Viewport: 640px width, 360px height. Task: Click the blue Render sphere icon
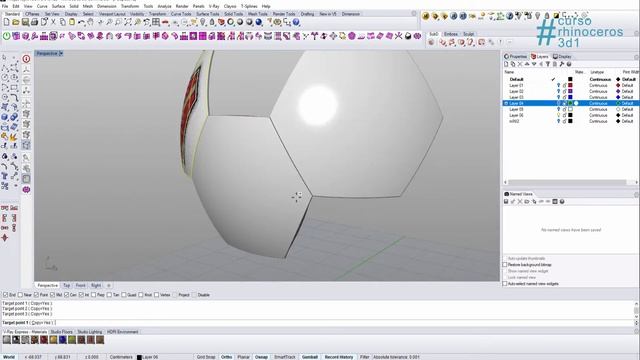pyautogui.click(x=259, y=22)
